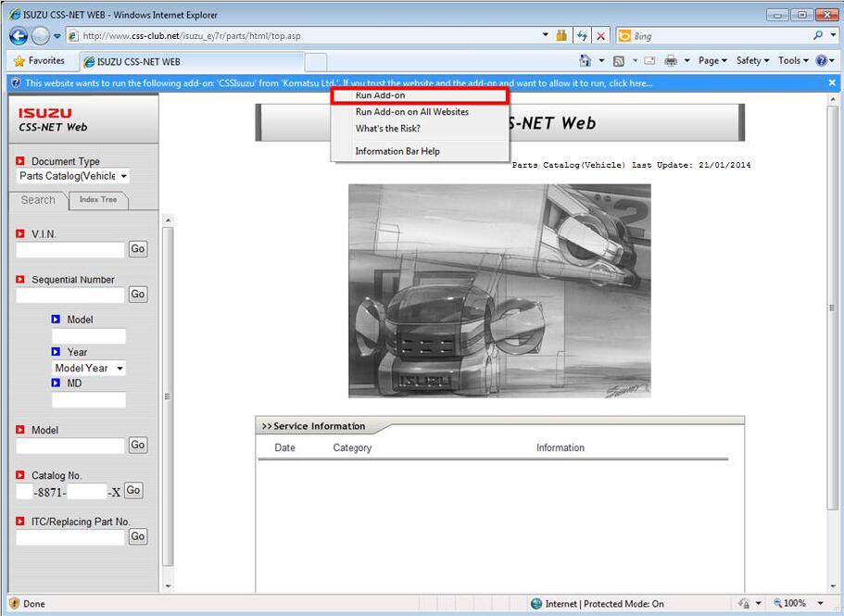Open Information Bar Help entry
The height and width of the screenshot is (616, 844).
[420, 151]
